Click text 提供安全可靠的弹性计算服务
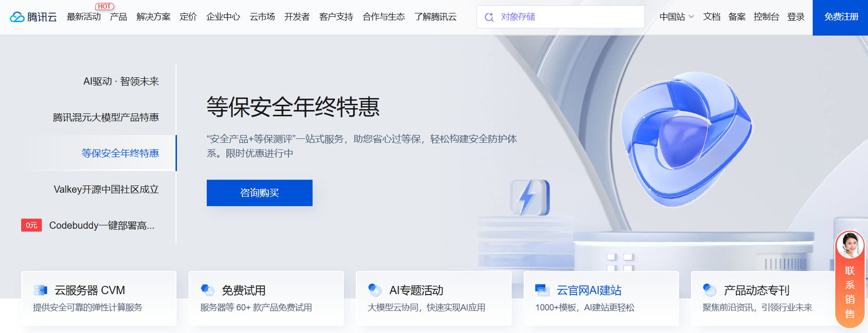Screen dimensions: 868x333 (x=88, y=308)
